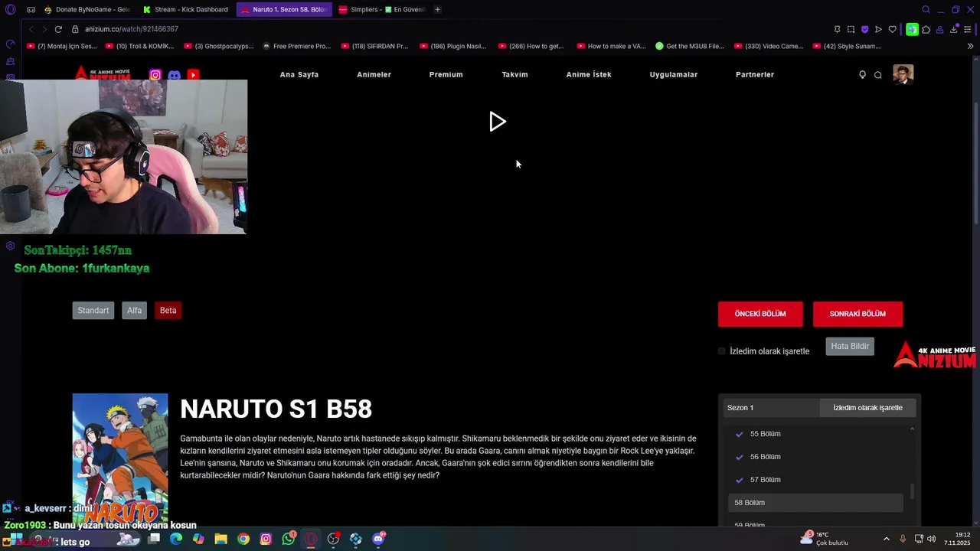Screen dimensions: 980x551
Task: Take a snapshot with capture icon
Action: coord(851,29)
